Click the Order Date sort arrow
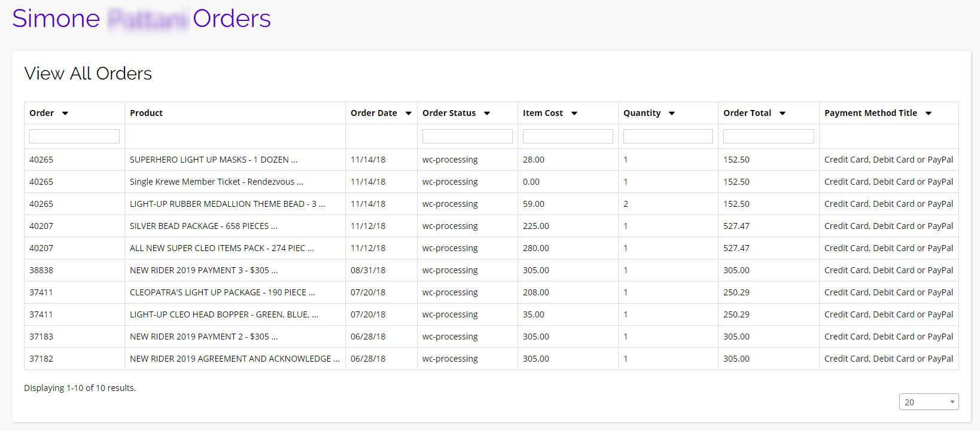This screenshot has height=431, width=980. [409, 114]
